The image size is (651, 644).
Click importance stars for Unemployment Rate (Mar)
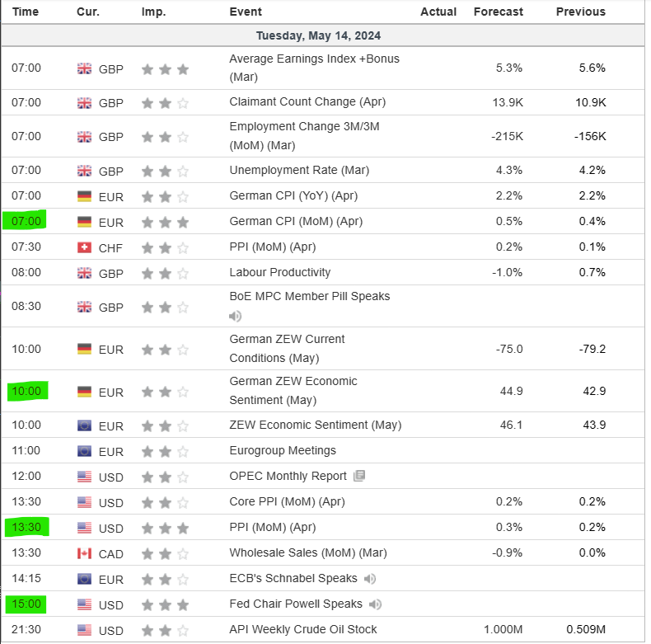[165, 171]
